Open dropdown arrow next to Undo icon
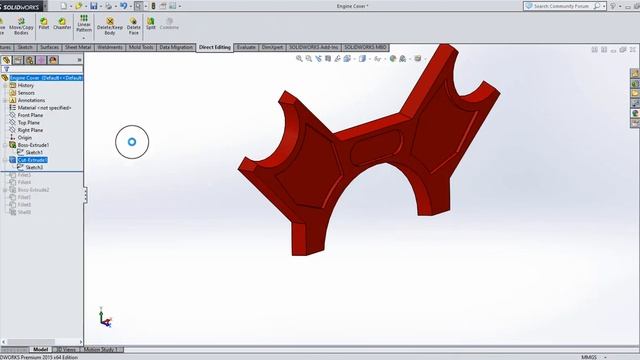 point(130,6)
